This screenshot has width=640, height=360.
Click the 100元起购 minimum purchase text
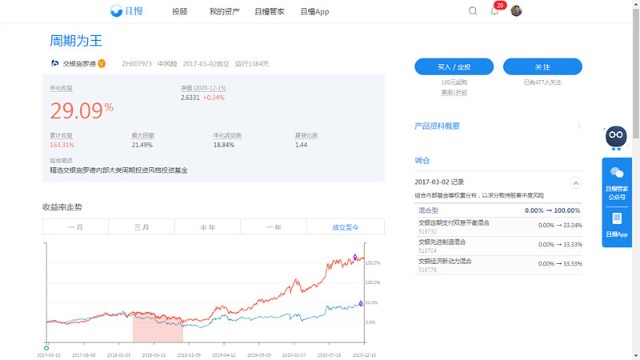coord(454,82)
